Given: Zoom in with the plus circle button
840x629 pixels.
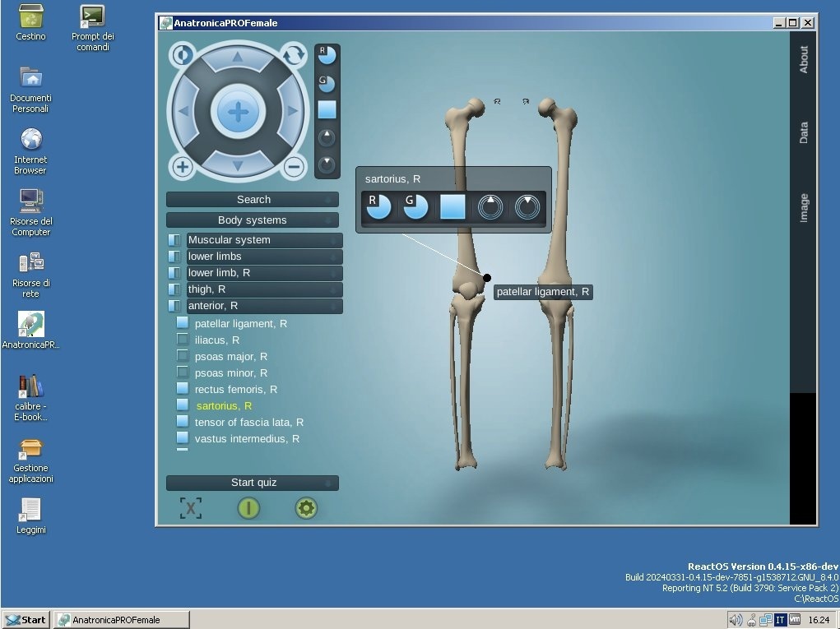Looking at the screenshot, I should point(182,166).
